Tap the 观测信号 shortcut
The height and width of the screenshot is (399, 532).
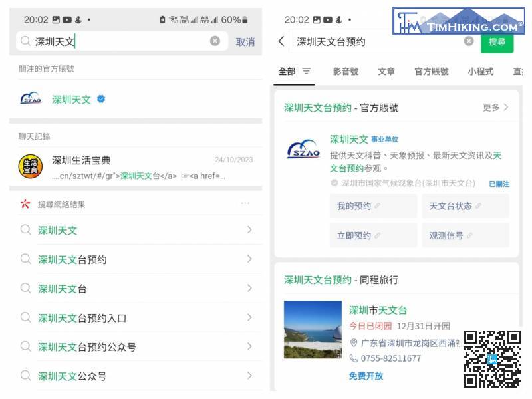pos(465,235)
